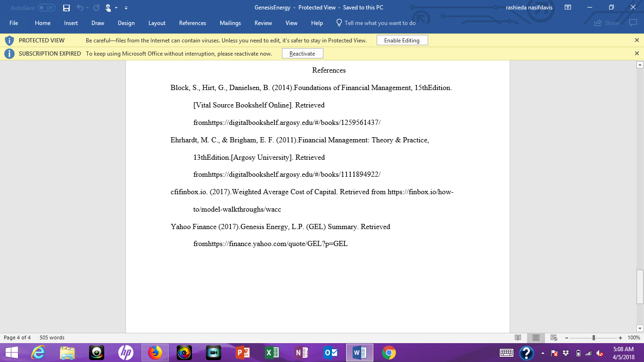Switch to the Home tab
Image resolution: width=644 pixels, height=362 pixels.
(42, 23)
